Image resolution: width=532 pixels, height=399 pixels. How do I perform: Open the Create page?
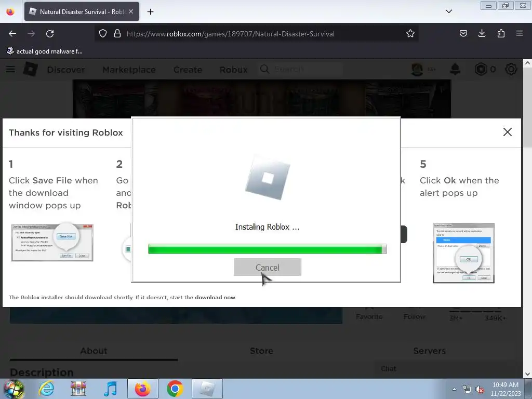coord(188,70)
